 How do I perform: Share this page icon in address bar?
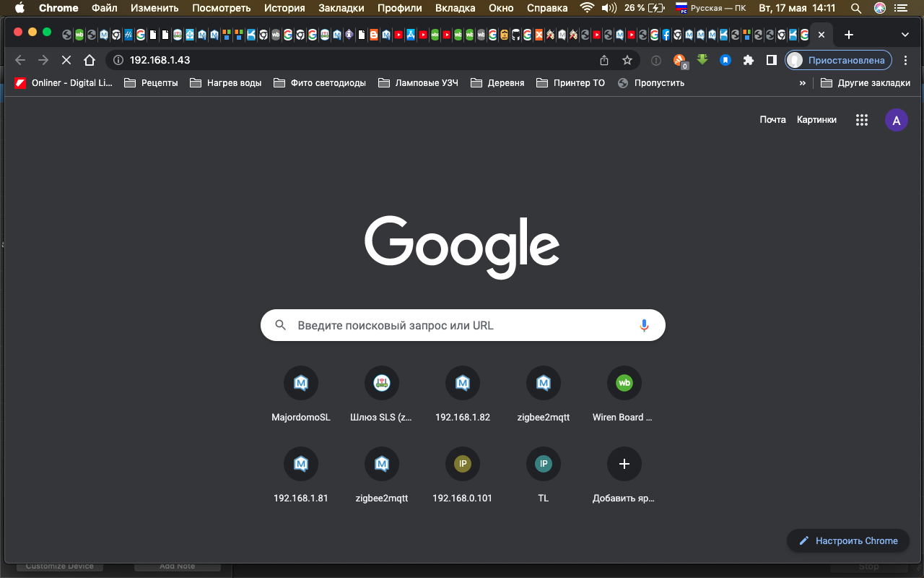click(x=604, y=60)
